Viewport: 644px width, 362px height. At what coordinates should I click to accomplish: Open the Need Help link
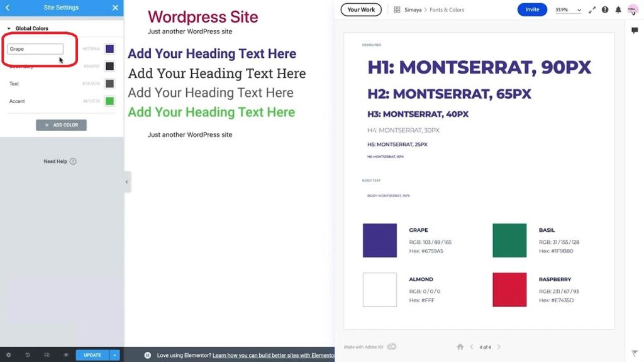(x=55, y=162)
